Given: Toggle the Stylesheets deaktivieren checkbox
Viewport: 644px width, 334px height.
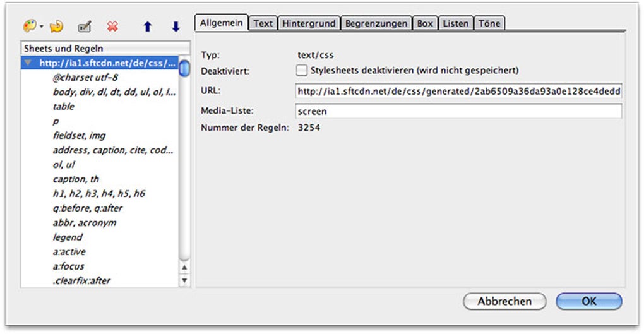Looking at the screenshot, I should point(302,70).
